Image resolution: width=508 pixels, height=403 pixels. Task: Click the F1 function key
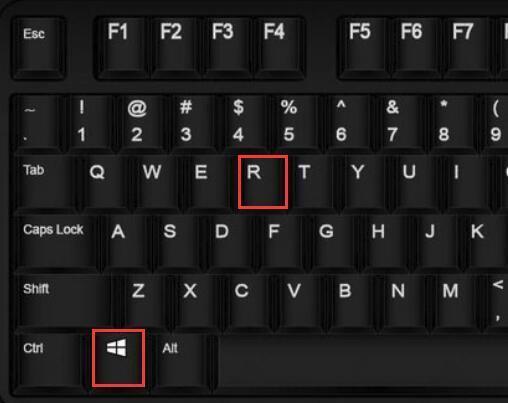[121, 48]
